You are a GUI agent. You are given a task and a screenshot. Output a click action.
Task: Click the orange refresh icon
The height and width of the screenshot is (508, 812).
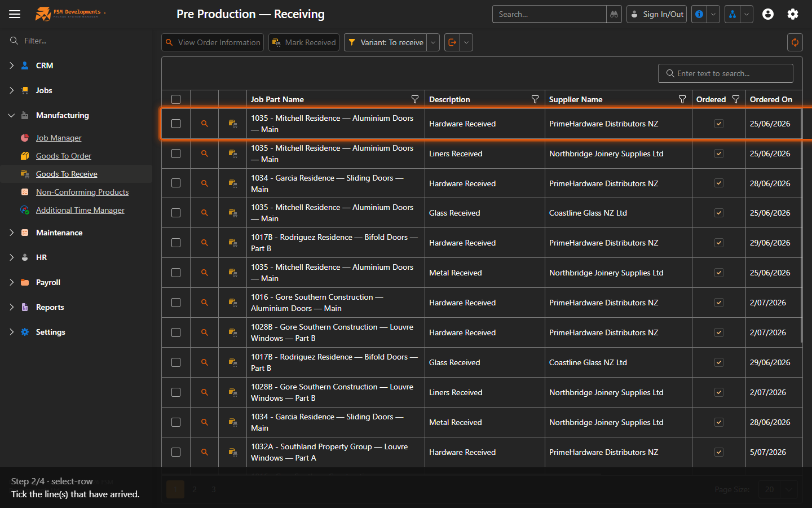coord(795,42)
